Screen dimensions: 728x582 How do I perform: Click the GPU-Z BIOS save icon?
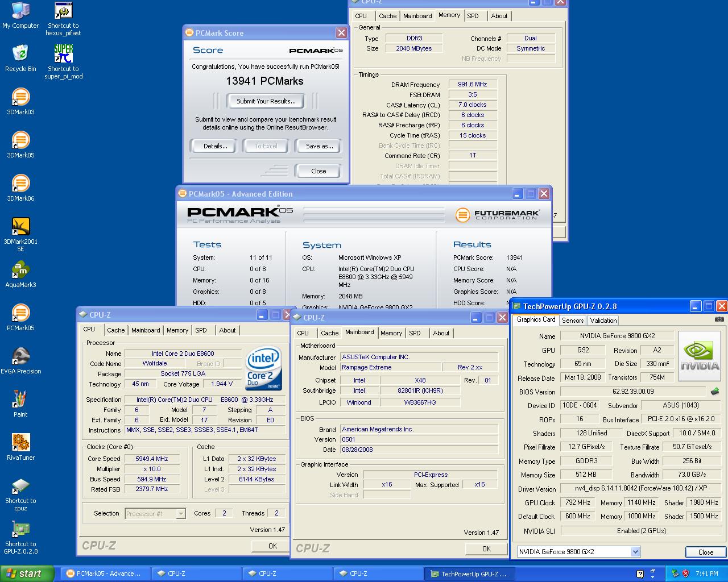(715, 391)
